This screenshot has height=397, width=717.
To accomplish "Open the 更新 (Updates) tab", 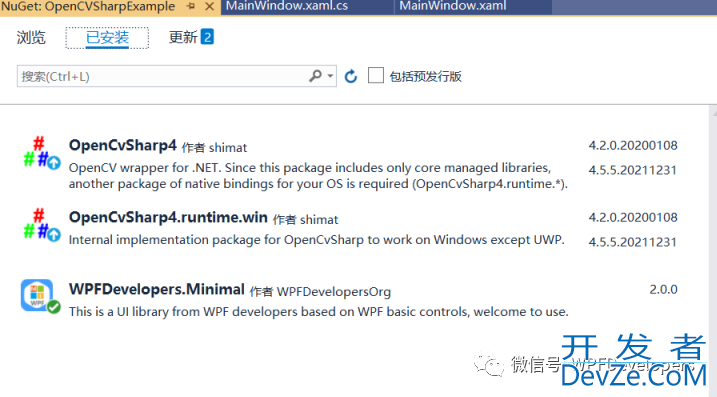I will pos(183,37).
